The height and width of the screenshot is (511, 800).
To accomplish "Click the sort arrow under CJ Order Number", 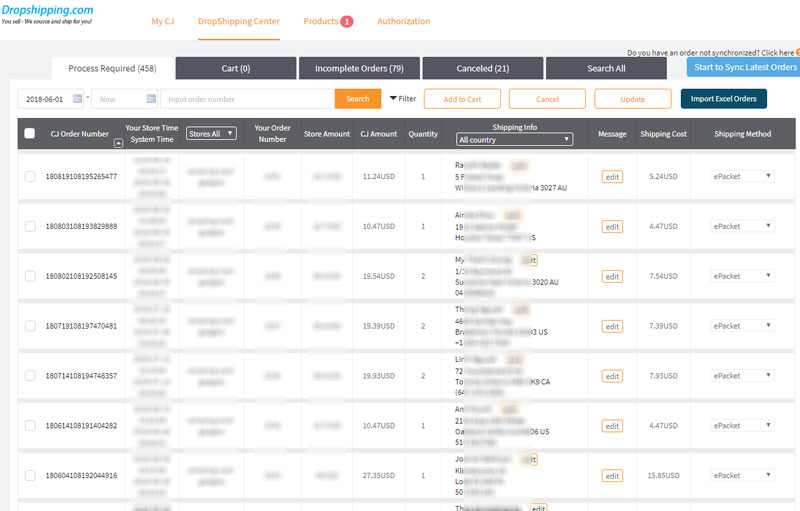I will pyautogui.click(x=120, y=143).
